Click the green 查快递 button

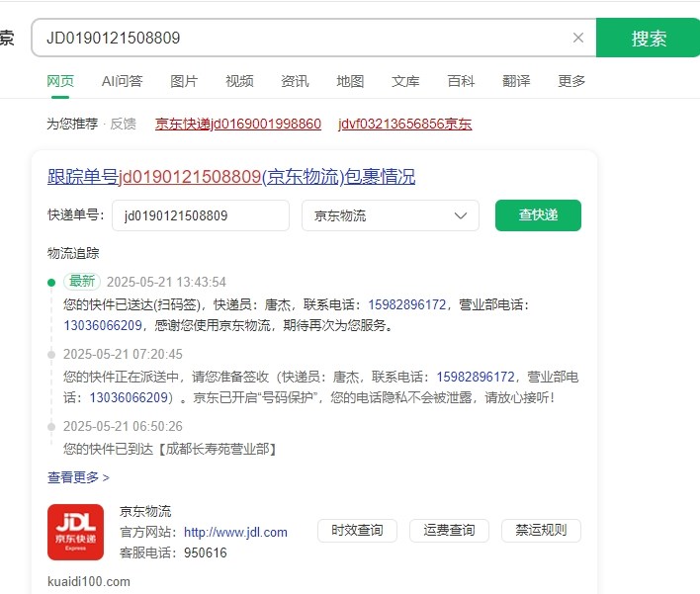[x=538, y=215]
